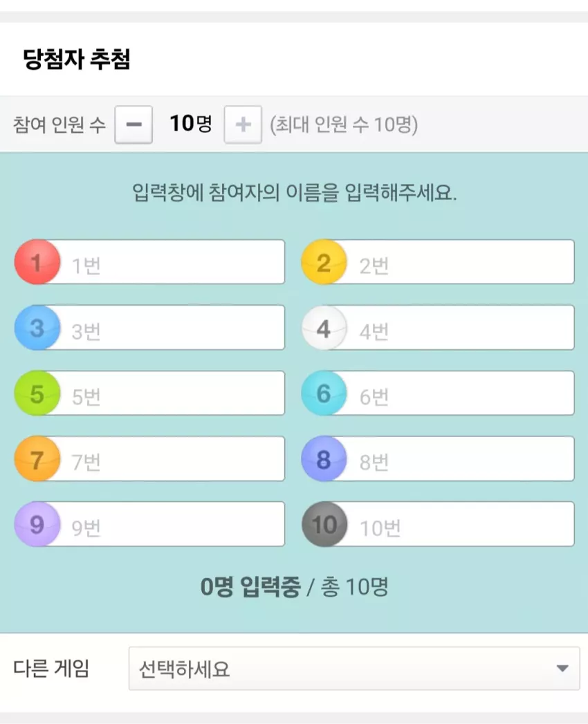Decrease participant count with minus button

click(x=134, y=124)
